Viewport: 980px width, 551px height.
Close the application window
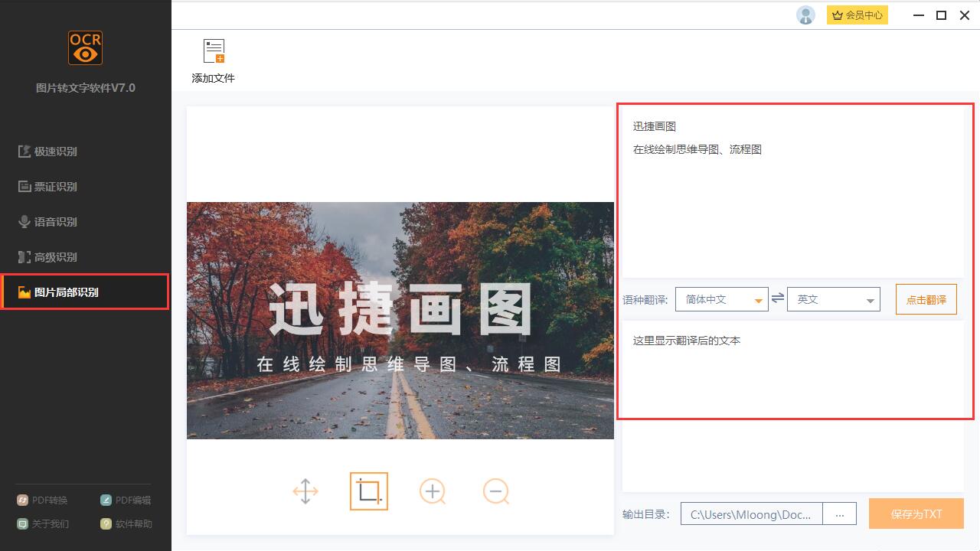[965, 15]
